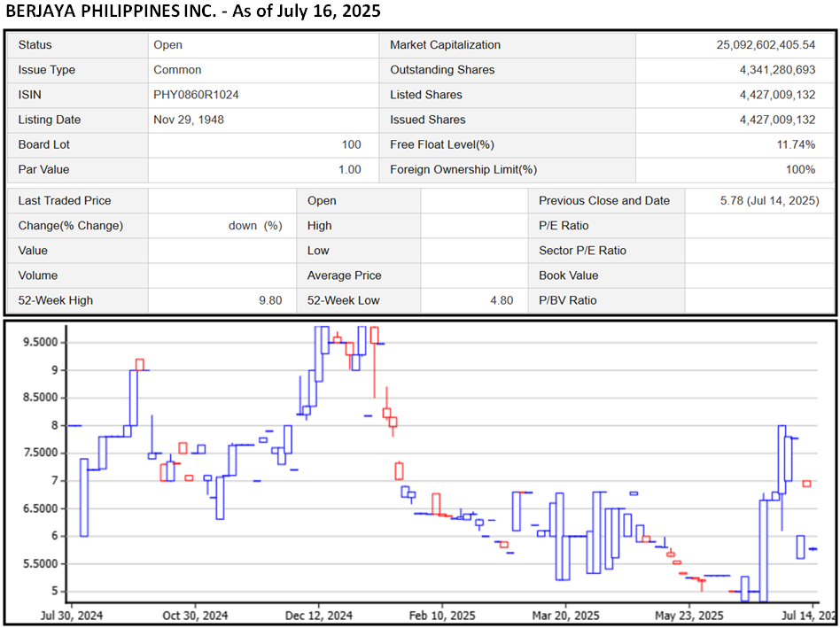This screenshot has height=628, width=840.
Task: Click the Listing Date Nov 29, 1948
Action: pos(189,120)
